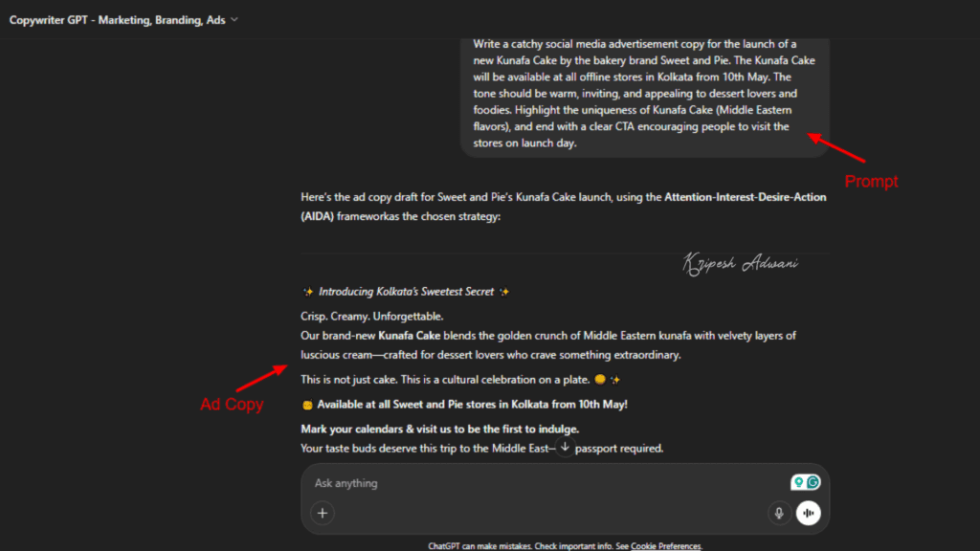Click the sparkle emoji beside Sweetest Secret heading
Viewport: 980px width, 551px height.
click(306, 291)
